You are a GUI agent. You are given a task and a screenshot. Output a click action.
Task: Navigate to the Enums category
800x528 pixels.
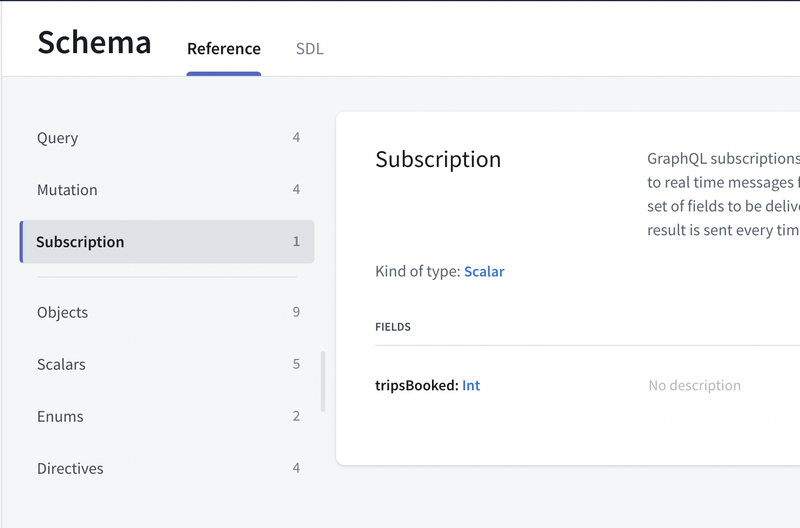pos(60,416)
